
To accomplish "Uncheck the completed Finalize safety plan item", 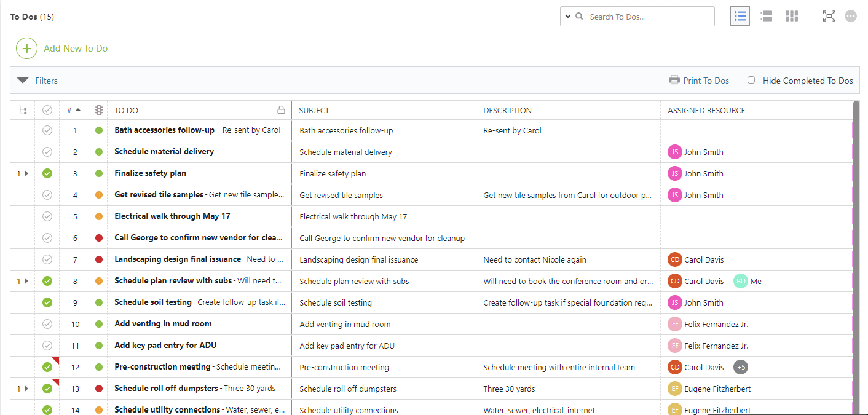I will pyautogui.click(x=47, y=173).
